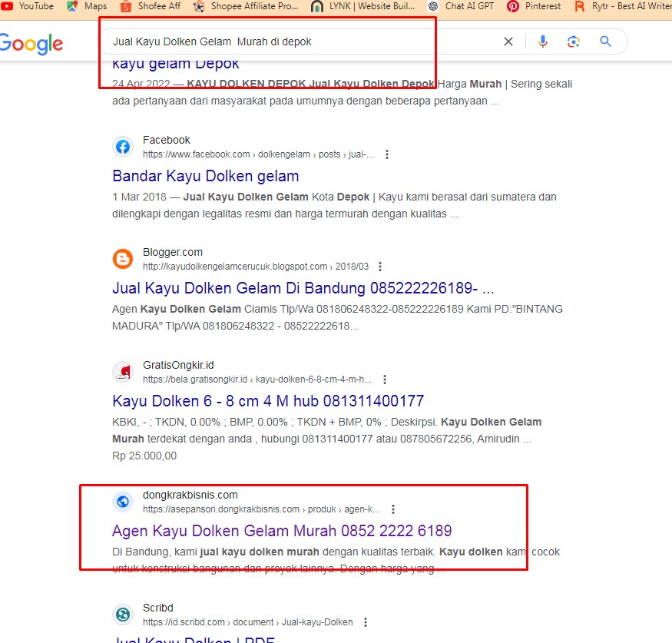Click the 'Rp 25.000,00' price text
The height and width of the screenshot is (643, 672).
(x=144, y=456)
